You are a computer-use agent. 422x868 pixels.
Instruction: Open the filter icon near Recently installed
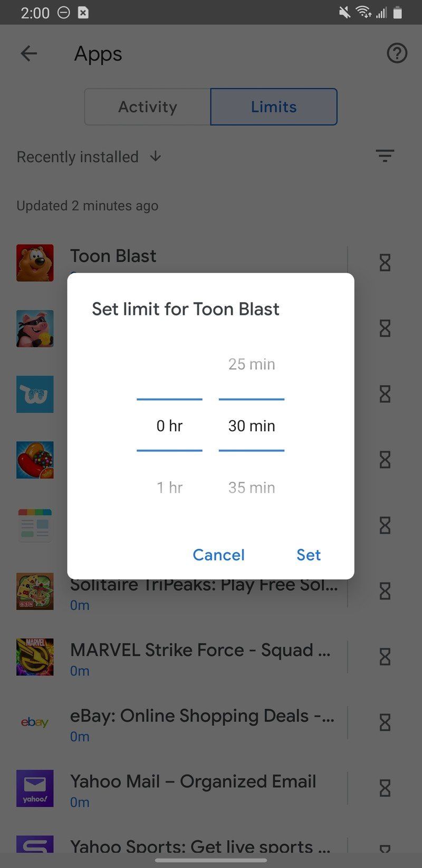pyautogui.click(x=385, y=156)
